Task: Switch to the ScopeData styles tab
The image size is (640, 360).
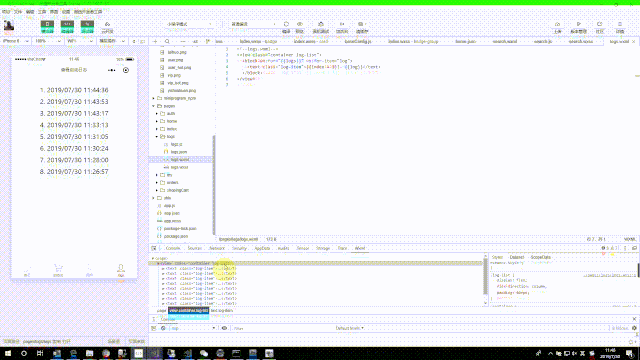Action: tap(540, 257)
